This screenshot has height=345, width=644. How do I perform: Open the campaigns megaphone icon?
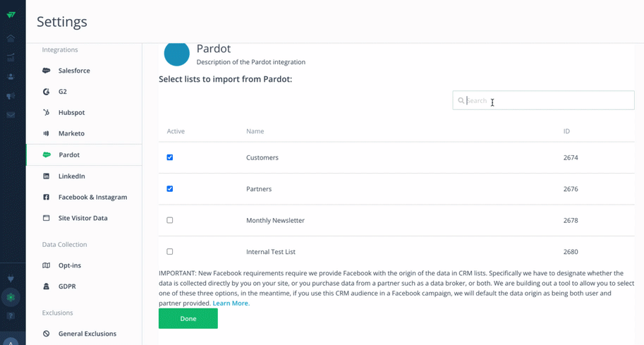pos(11,96)
